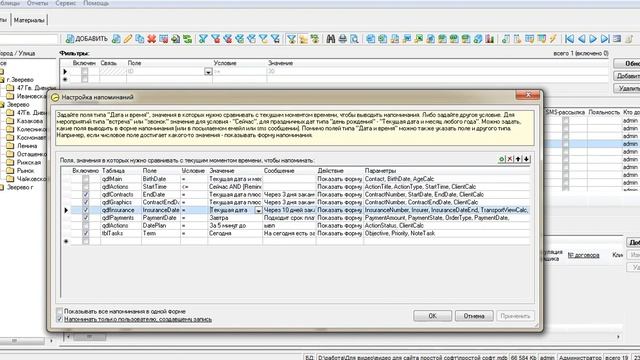Select the Рынок folder in tree
Screen dimensions: 640x360
[20, 171]
